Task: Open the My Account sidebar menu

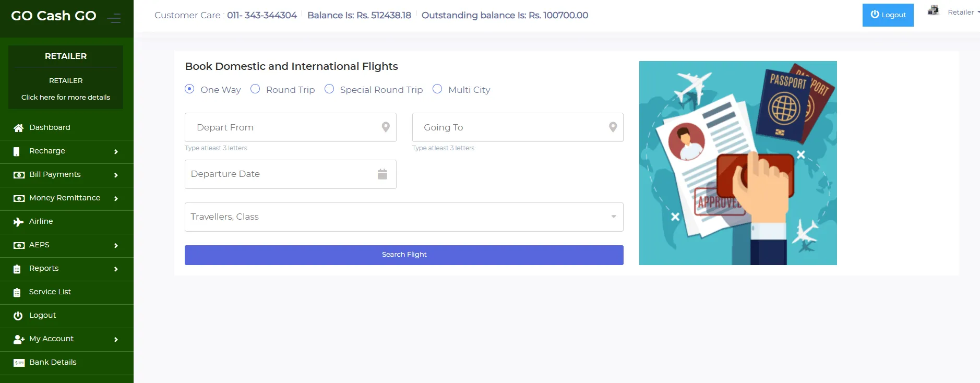Action: [x=51, y=339]
